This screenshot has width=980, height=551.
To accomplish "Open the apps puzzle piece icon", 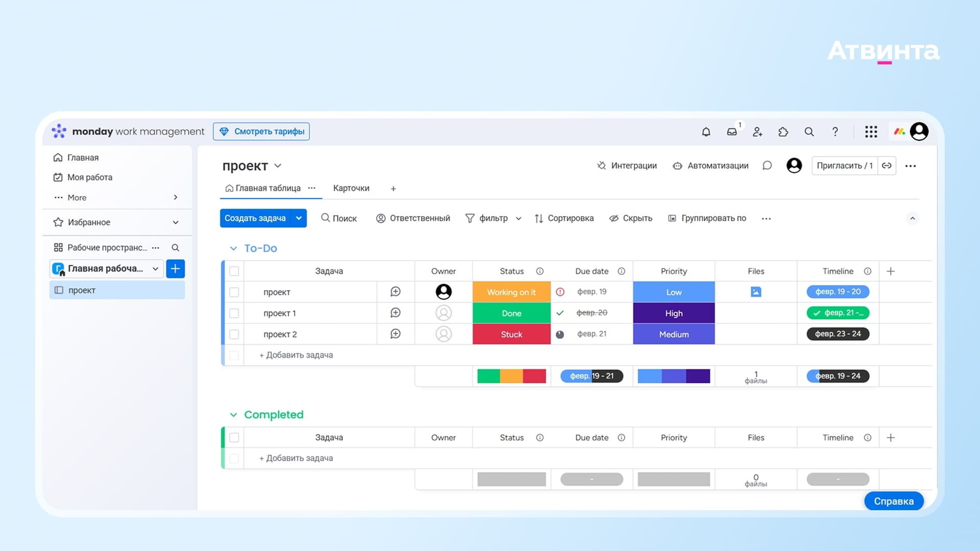I will point(783,132).
